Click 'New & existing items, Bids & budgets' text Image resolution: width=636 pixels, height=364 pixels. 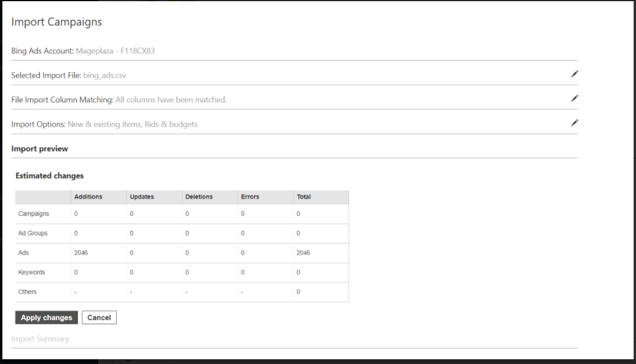132,124
